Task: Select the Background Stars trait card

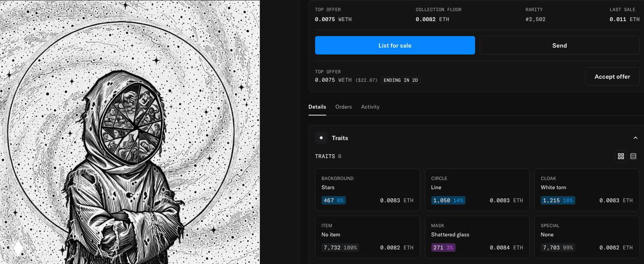Action: point(367,189)
